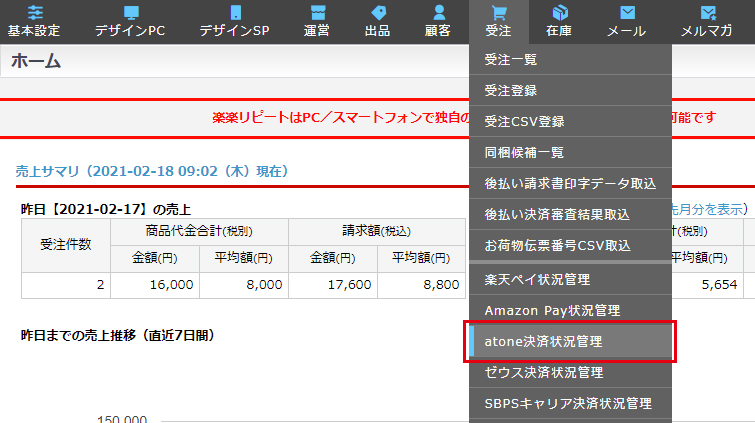The width and height of the screenshot is (755, 423).
Task: Select 受注一覧 from the dropdown
Action: (x=570, y=60)
